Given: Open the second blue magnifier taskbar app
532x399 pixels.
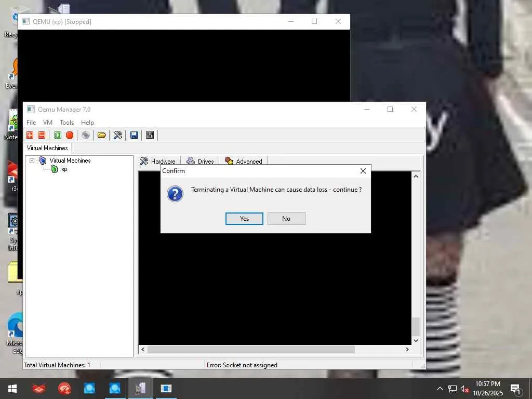Looking at the screenshot, I should click(115, 389).
